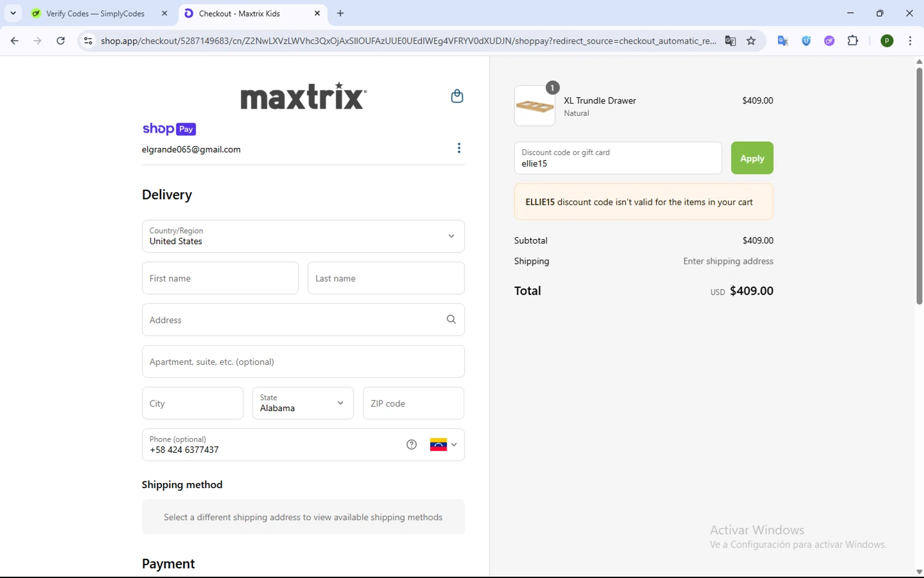Open a new browser tab
Image resolution: width=924 pixels, height=578 pixels.
[341, 13]
